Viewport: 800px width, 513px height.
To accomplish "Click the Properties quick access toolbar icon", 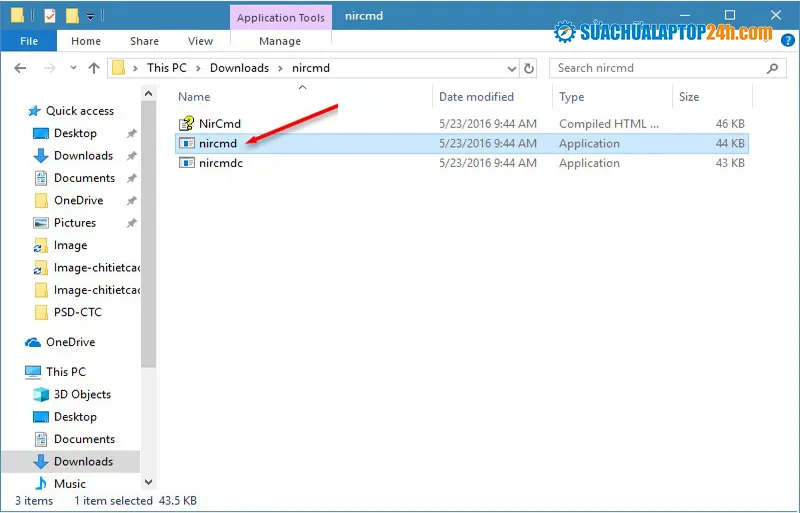I will click(x=50, y=16).
